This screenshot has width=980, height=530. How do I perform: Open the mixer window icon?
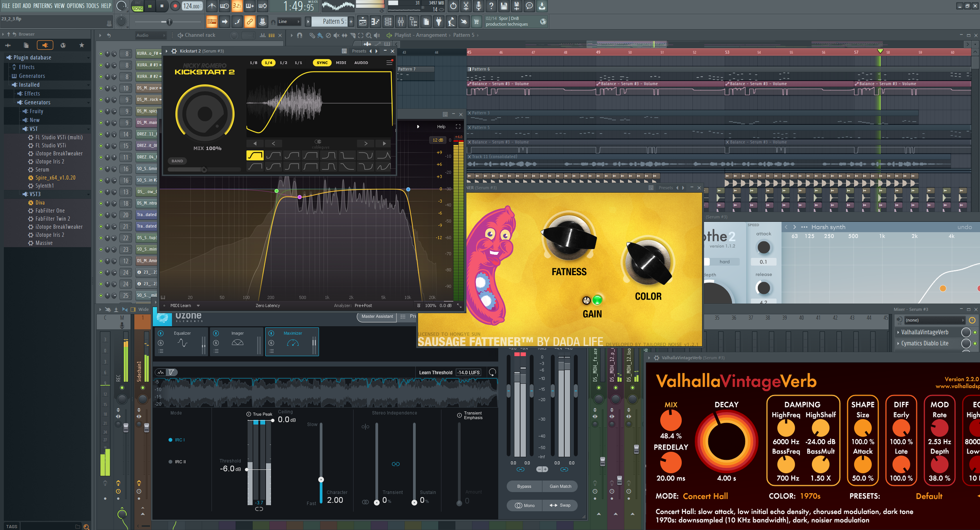[401, 22]
